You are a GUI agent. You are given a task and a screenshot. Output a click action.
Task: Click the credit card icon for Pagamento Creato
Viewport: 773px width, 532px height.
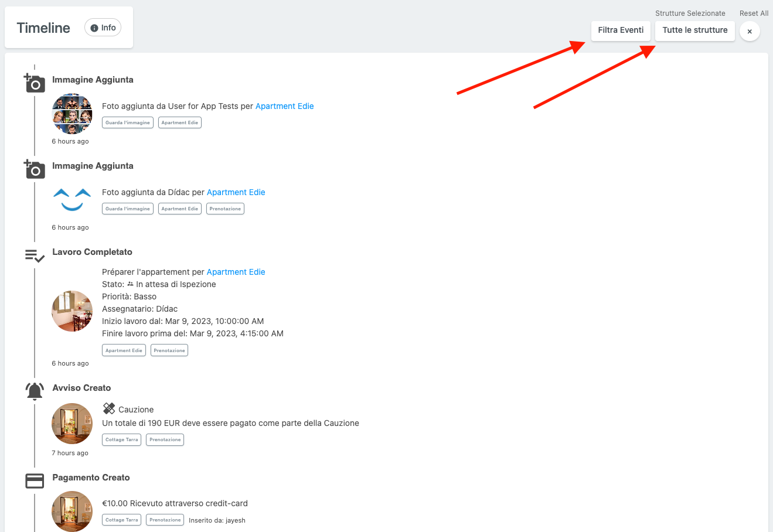(34, 480)
